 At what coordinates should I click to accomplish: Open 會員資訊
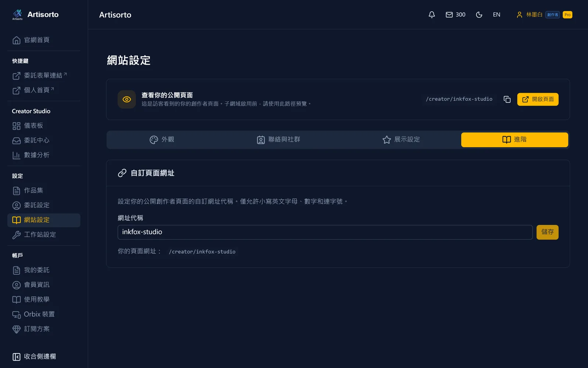tap(44, 285)
